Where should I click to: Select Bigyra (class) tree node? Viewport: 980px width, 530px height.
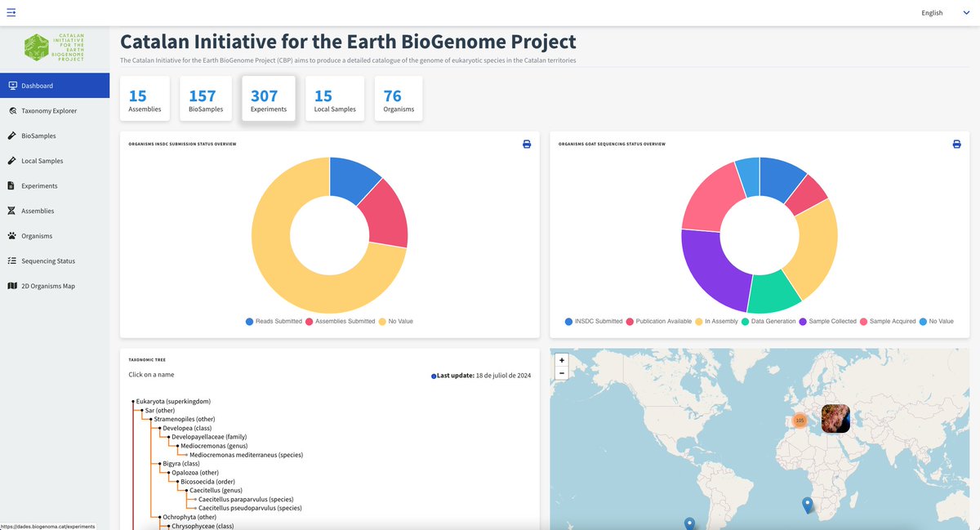pyautogui.click(x=181, y=464)
